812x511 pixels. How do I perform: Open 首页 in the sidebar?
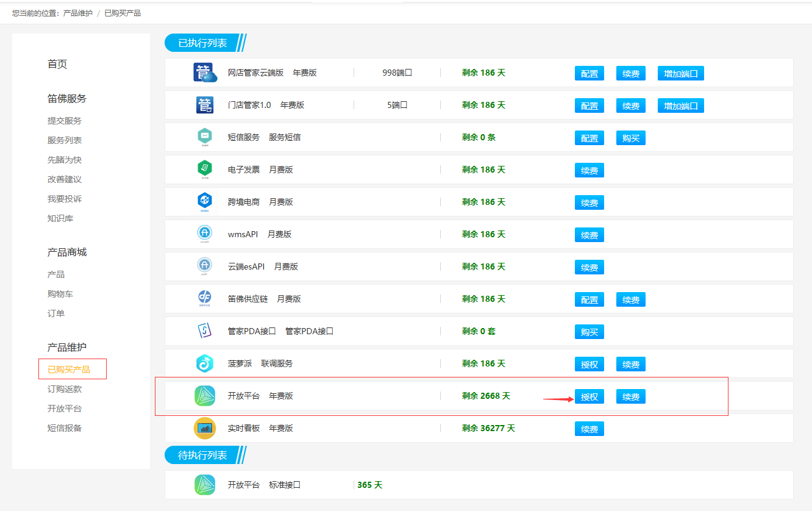pos(57,64)
